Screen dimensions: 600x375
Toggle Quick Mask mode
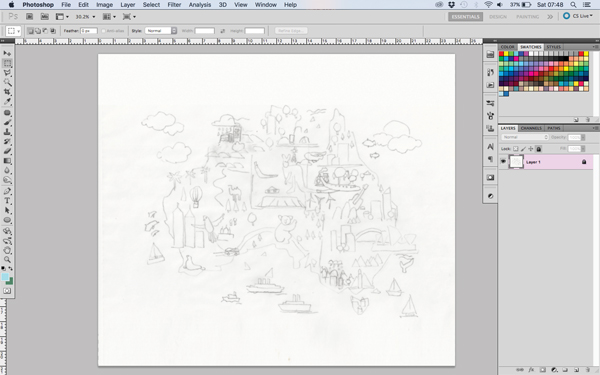pos(7,291)
